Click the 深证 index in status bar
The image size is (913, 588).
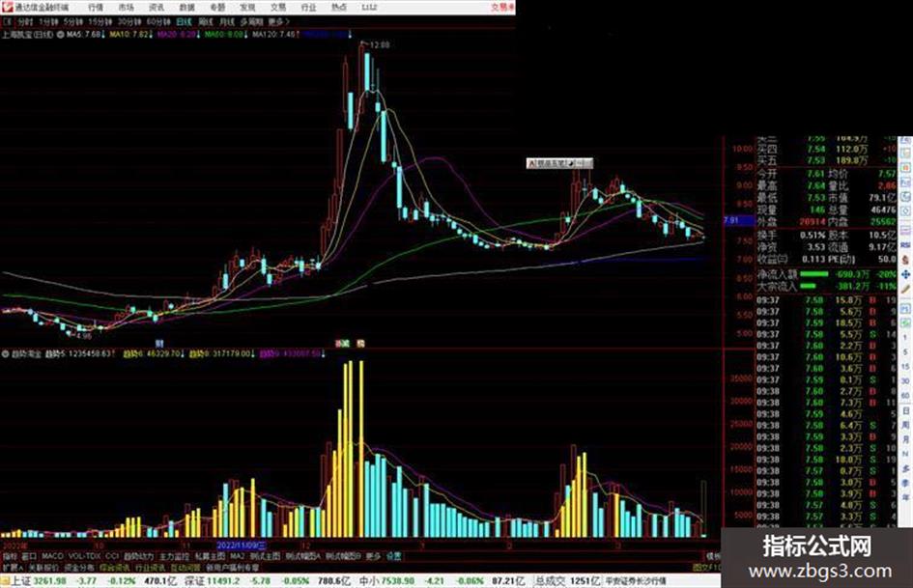click(195, 581)
